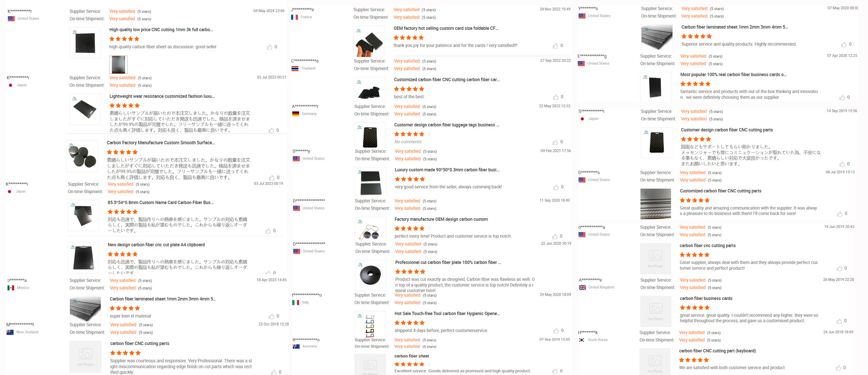
Task: Open the foldable carbon card product thumbnail
Action: pos(369,41)
